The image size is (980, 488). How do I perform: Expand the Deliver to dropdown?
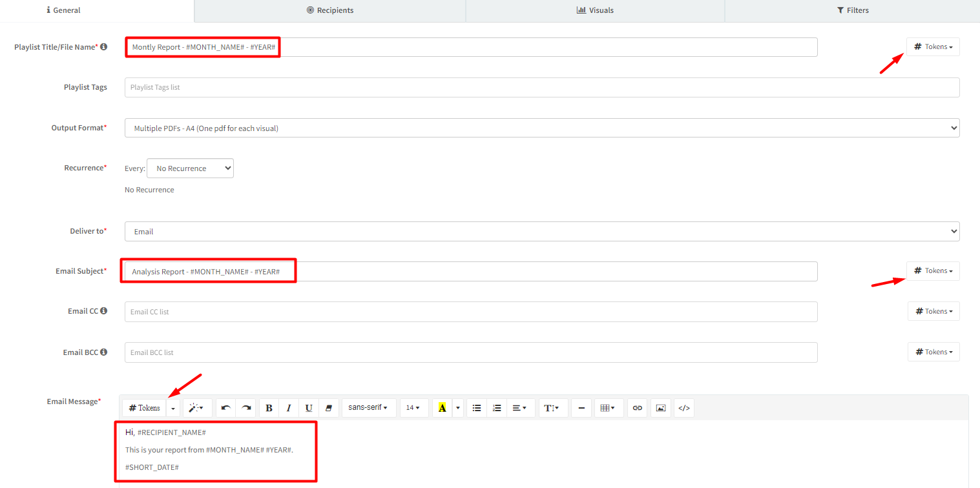[541, 231]
